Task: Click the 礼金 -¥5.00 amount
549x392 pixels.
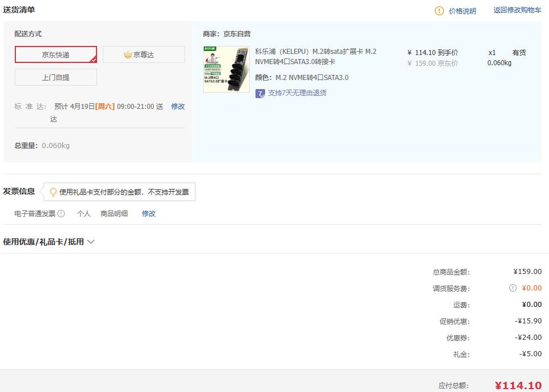Action: click(530, 354)
